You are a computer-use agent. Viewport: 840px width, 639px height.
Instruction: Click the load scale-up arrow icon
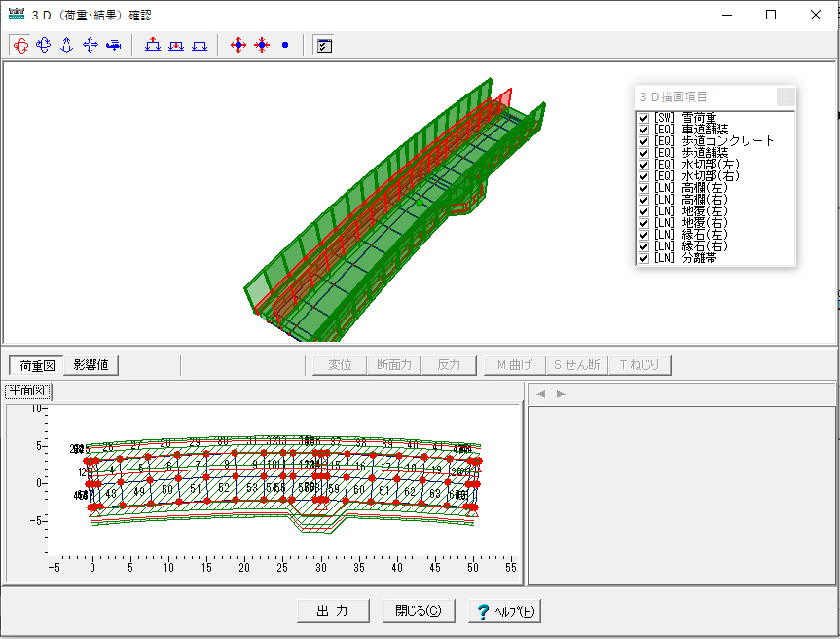pyautogui.click(x=153, y=45)
